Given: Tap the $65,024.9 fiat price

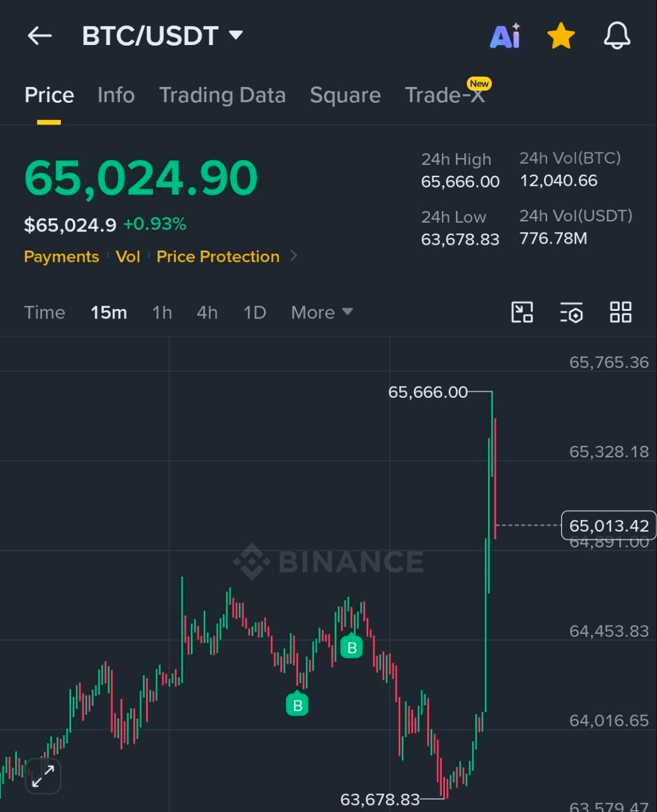Looking at the screenshot, I should [x=70, y=225].
